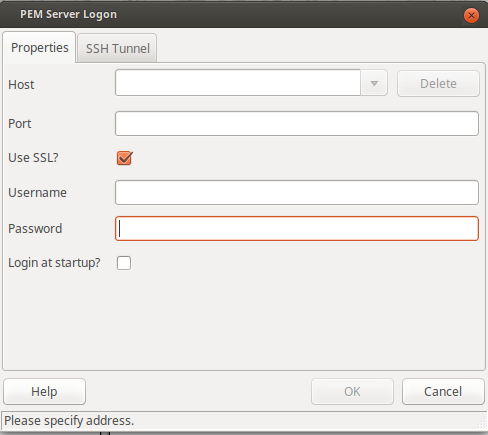
Task: Click the 'Password' label text
Action: click(35, 229)
